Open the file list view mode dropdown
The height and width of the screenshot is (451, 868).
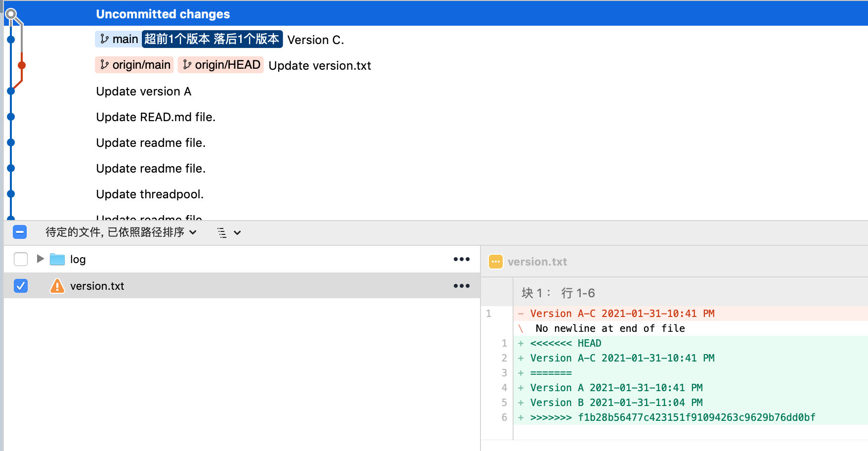pos(229,232)
